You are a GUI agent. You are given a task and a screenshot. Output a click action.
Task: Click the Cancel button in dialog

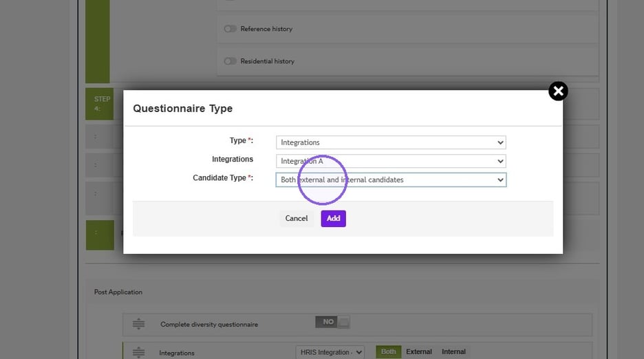pos(297,219)
